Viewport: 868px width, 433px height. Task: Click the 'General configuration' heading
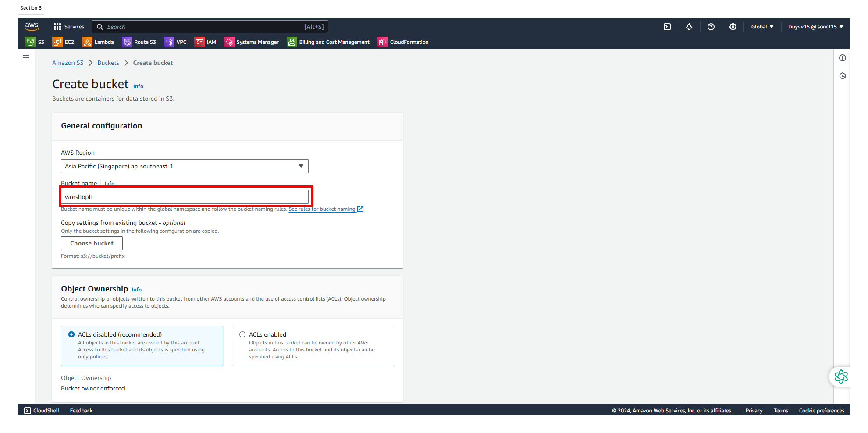pyautogui.click(x=102, y=126)
